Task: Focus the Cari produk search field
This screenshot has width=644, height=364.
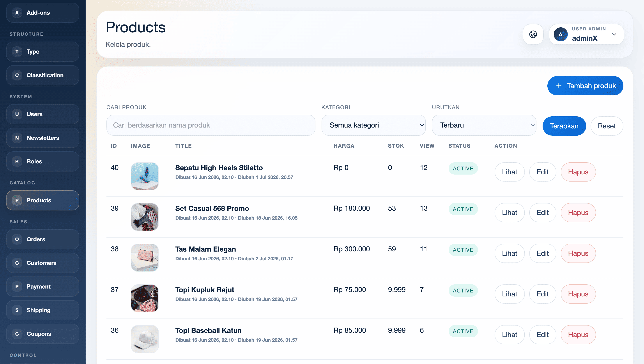Action: (211, 125)
